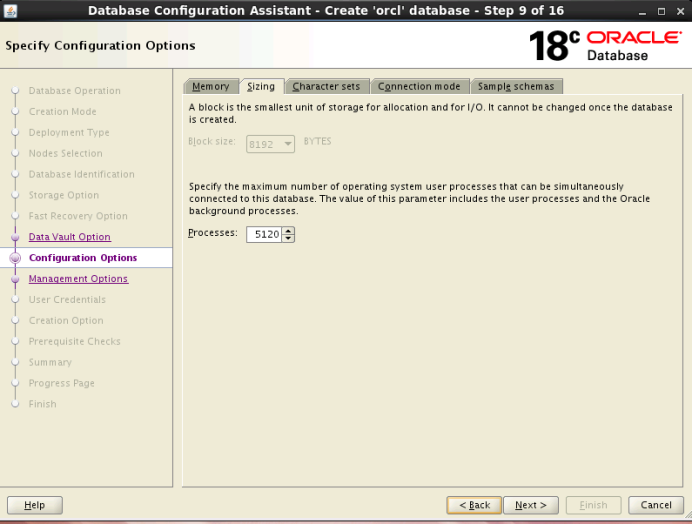
Task: Click the 'Database Operation' step text
Action: point(75,90)
